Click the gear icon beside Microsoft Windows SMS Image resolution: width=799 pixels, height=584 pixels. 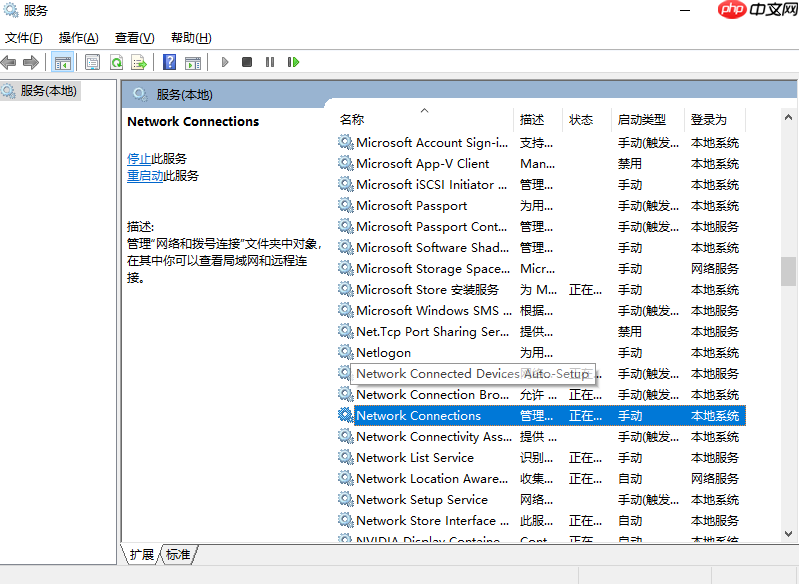pos(345,310)
